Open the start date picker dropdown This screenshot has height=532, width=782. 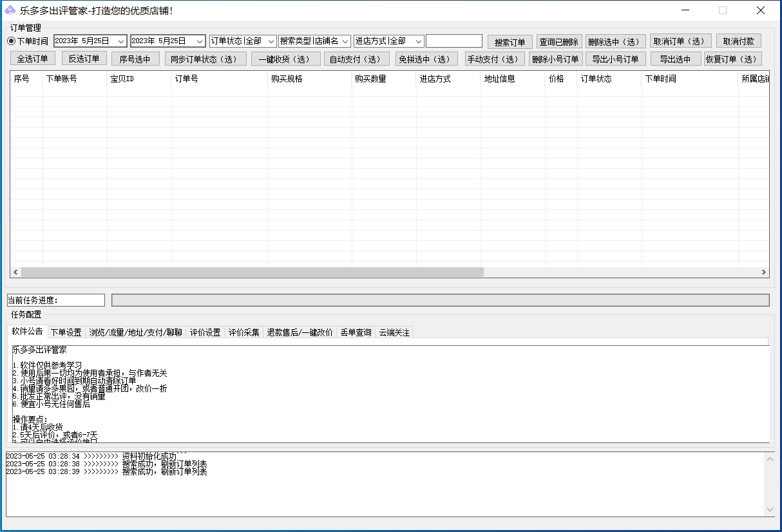121,41
